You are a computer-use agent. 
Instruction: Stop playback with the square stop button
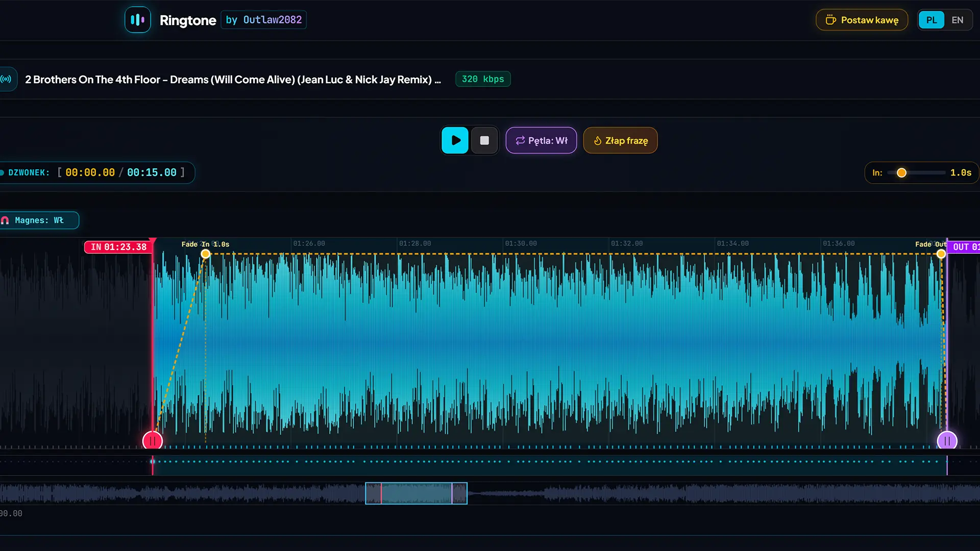(484, 140)
